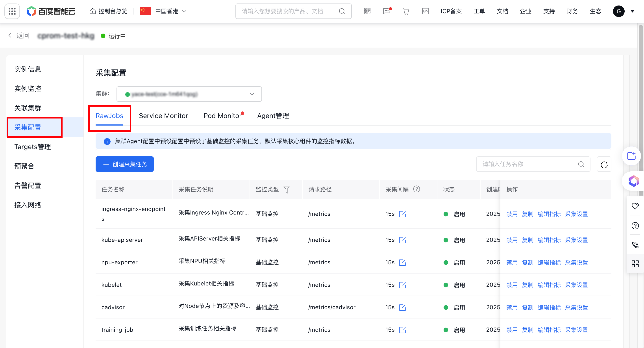Screen dimensions: 644x348
Task: Click 创建采集任务 button
Action: tap(124, 164)
